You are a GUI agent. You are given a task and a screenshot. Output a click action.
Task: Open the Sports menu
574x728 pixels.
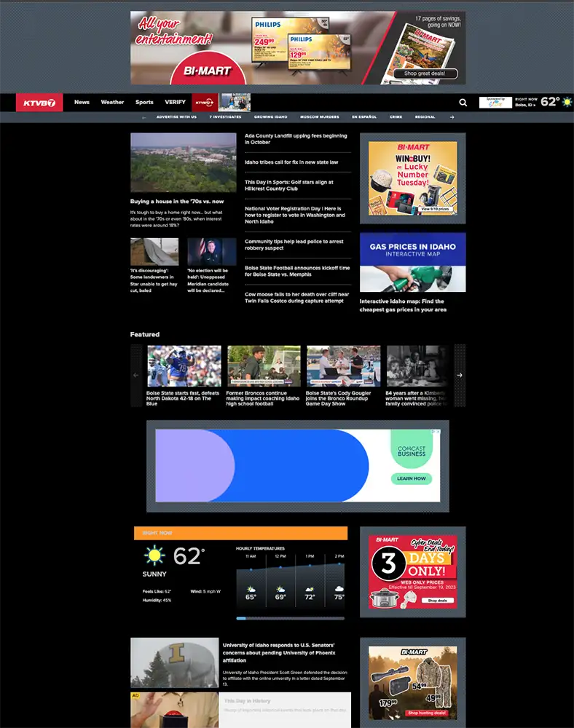click(144, 102)
